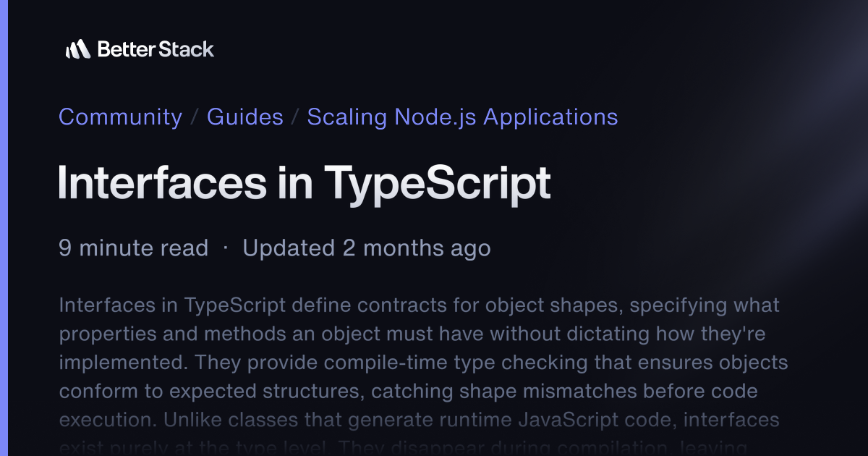The image size is (868, 456).
Task: Click the first slash separator in breadcrumb
Action: tap(195, 117)
